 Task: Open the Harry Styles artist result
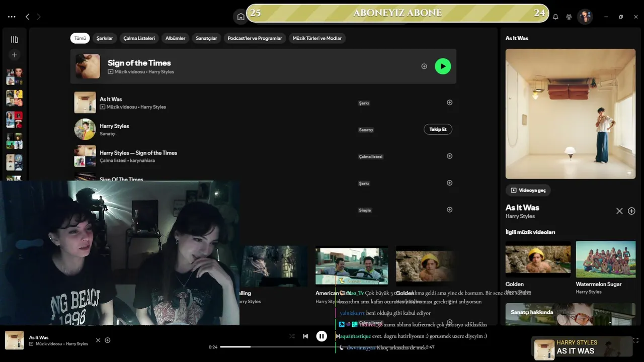[114, 126]
